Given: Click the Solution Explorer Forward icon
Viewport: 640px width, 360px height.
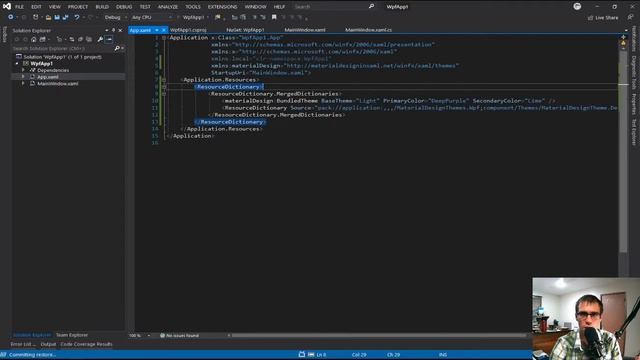Looking at the screenshot, I should click(25, 39).
